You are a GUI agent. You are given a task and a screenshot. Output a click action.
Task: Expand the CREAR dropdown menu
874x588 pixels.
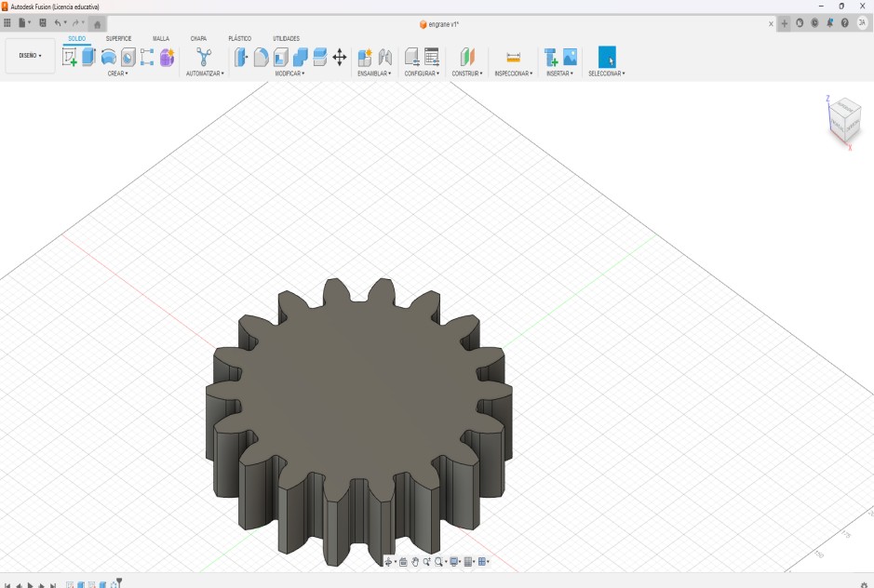point(117,73)
